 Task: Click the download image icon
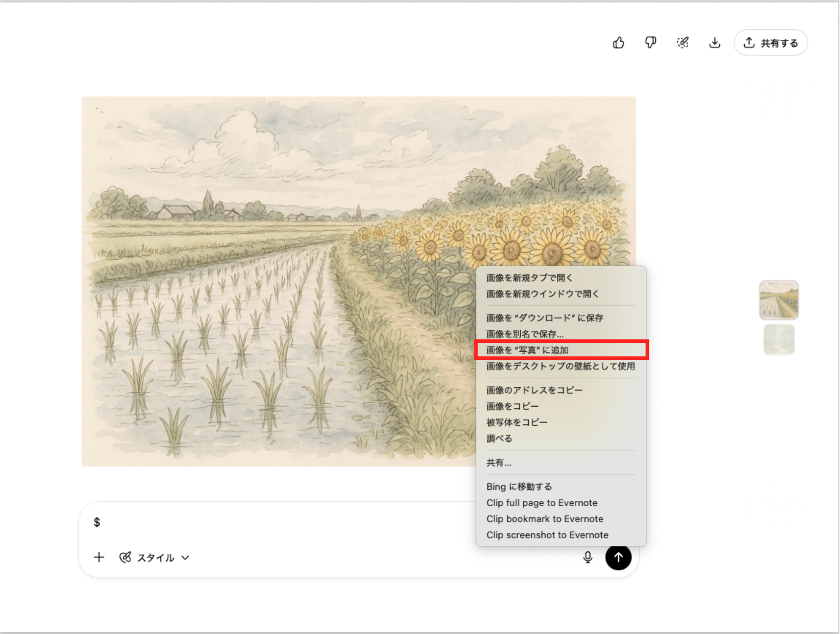714,43
